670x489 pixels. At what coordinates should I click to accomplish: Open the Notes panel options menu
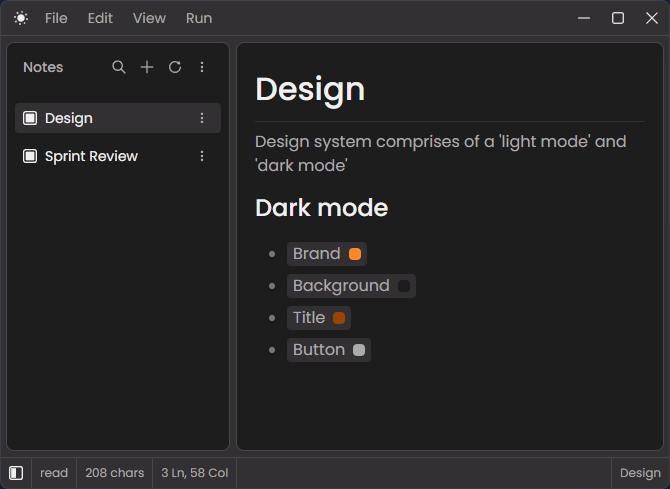click(x=202, y=67)
